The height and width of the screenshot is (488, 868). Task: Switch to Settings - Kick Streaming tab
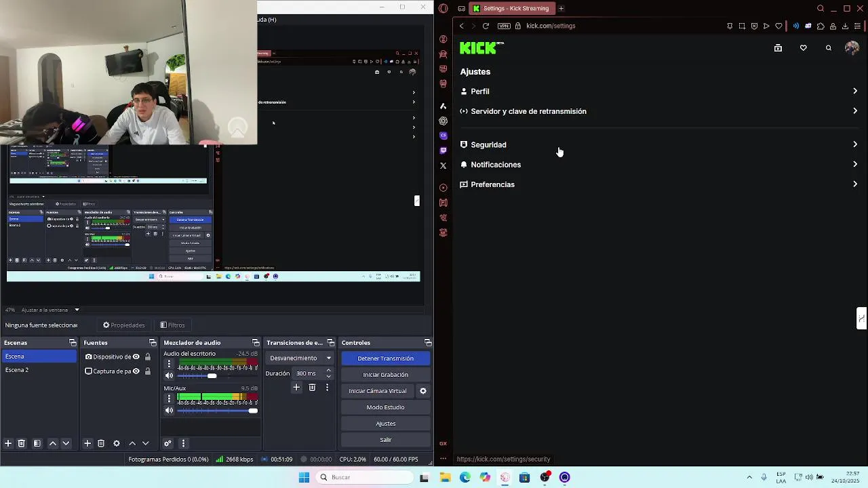pos(512,8)
